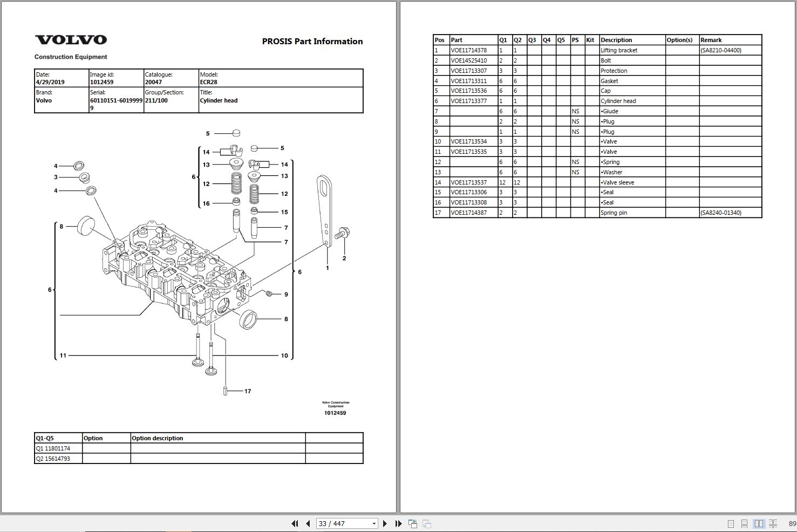Image resolution: width=797 pixels, height=532 pixels.
Task: Click the Catalogue value 20047
Action: point(153,82)
